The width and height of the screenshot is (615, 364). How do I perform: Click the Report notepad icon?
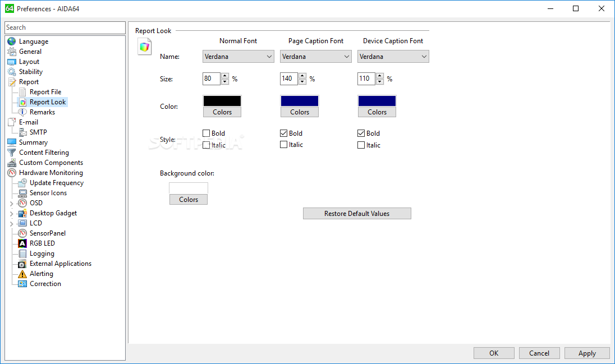12,82
